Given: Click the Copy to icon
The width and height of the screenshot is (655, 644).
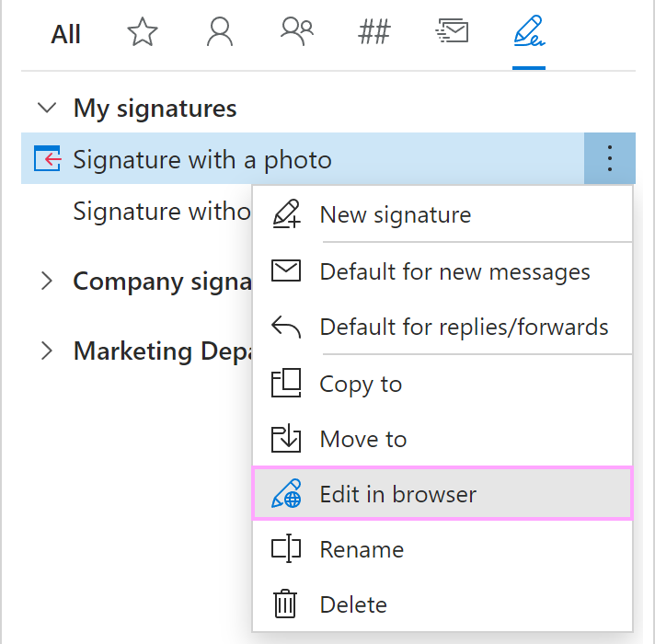Looking at the screenshot, I should pyautogui.click(x=286, y=383).
